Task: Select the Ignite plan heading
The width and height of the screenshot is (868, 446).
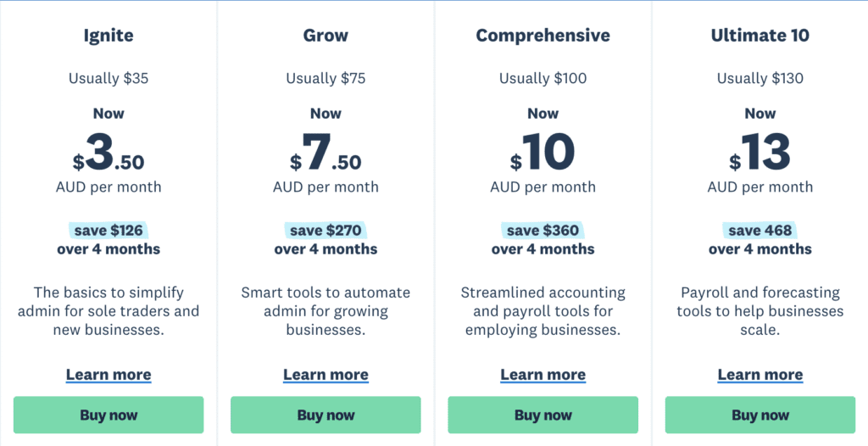Action: point(108,36)
